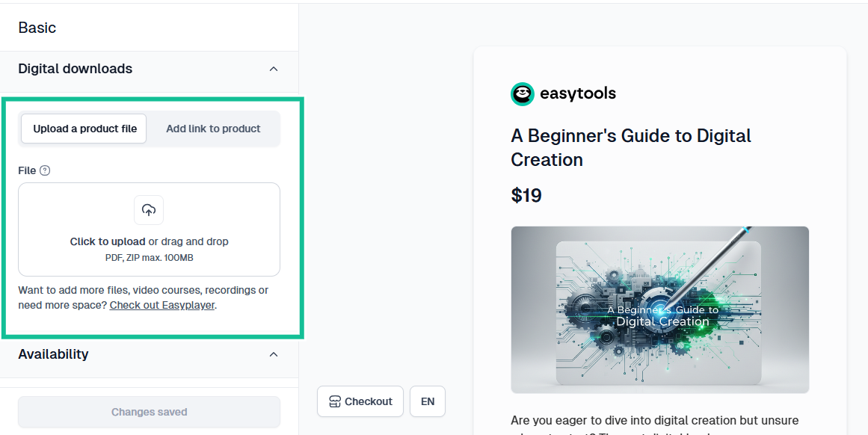Viewport: 868px width, 435px height.
Task: Open the help tooltip beside the File label
Action: click(45, 170)
